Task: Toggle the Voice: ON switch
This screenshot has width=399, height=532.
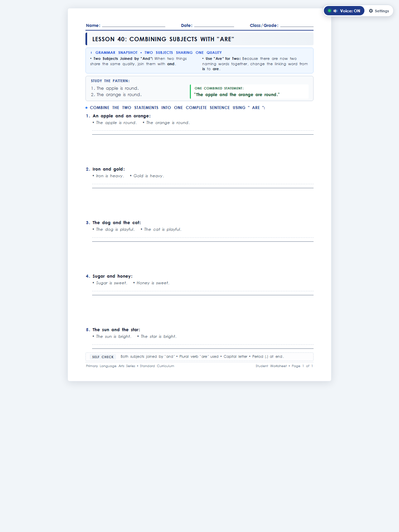Action: click(x=344, y=11)
